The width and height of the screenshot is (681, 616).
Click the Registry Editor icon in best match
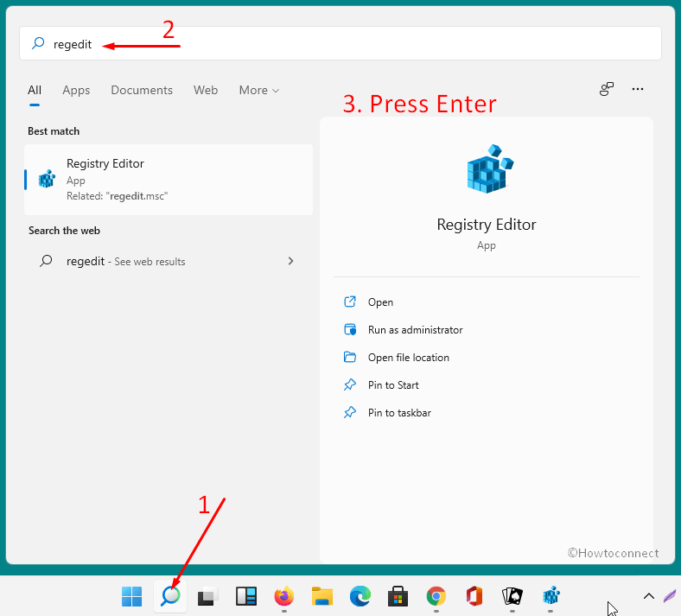point(47,179)
